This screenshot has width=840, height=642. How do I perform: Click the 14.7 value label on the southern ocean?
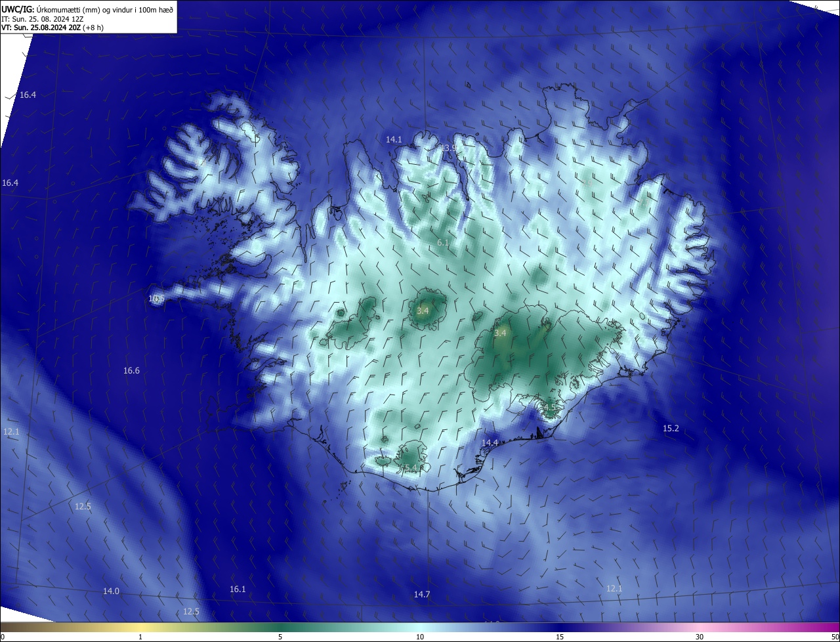coord(422,595)
